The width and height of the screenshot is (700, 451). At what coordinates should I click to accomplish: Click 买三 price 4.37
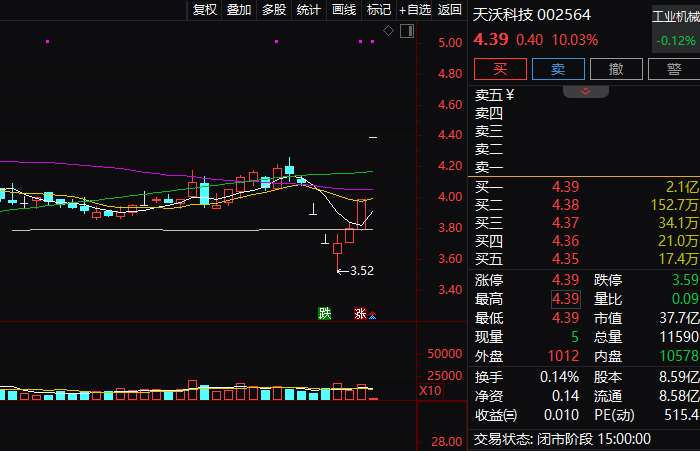pyautogui.click(x=565, y=223)
